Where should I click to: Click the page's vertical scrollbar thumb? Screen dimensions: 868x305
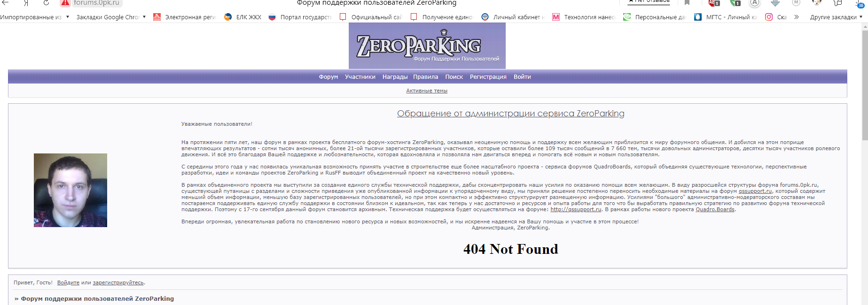pyautogui.click(x=865, y=84)
